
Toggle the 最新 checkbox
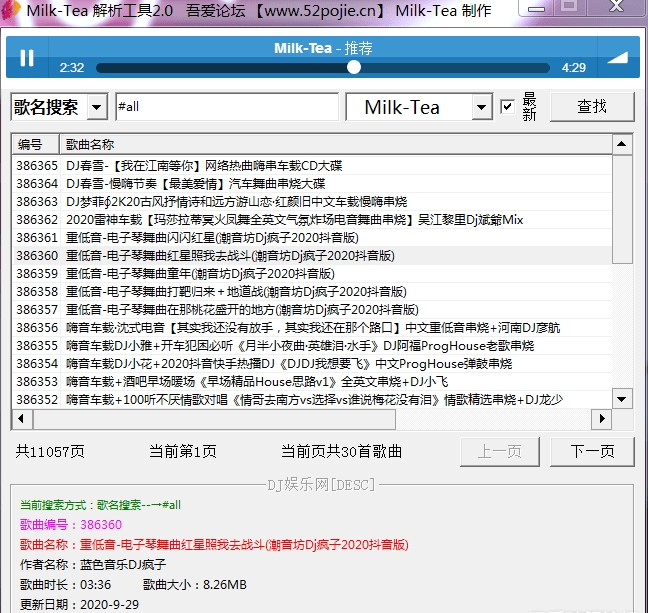508,107
